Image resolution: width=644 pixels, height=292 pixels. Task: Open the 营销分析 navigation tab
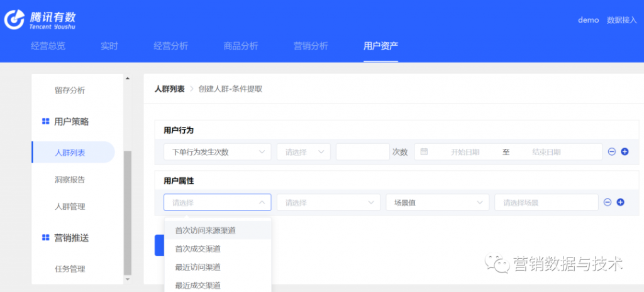(x=311, y=46)
